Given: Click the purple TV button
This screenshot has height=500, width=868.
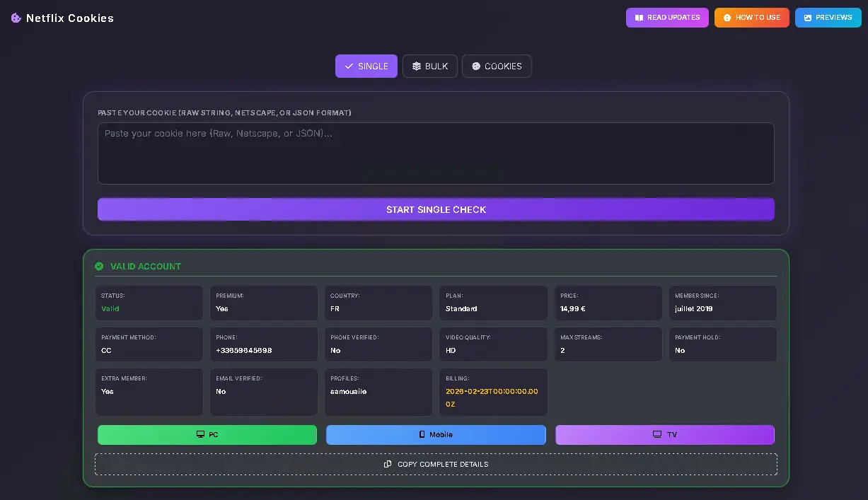Looking at the screenshot, I should pyautogui.click(x=665, y=435).
